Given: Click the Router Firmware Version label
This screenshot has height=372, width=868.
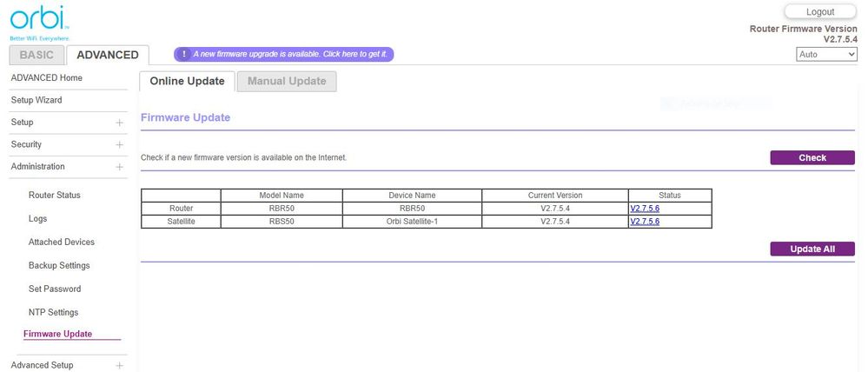Looking at the screenshot, I should click(803, 29).
